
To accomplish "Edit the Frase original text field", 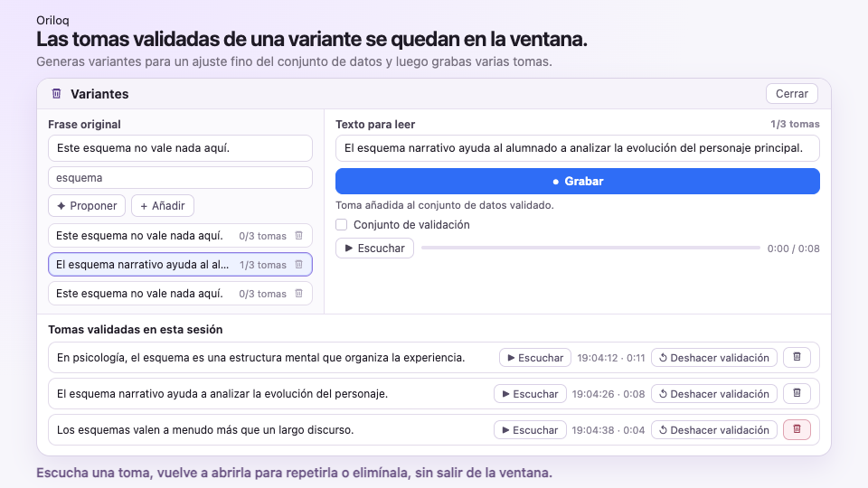I will click(181, 148).
